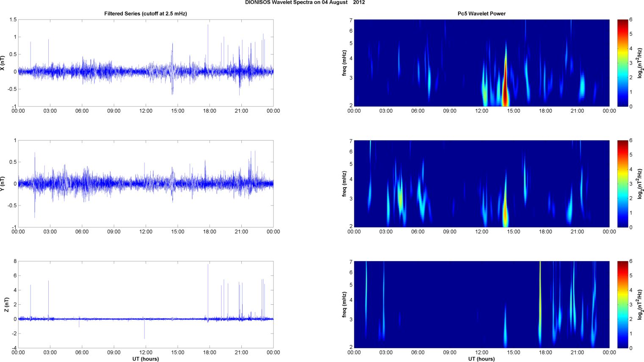Select the Z component filtered series plot
Screen dimensions: 644x362
point(146,304)
